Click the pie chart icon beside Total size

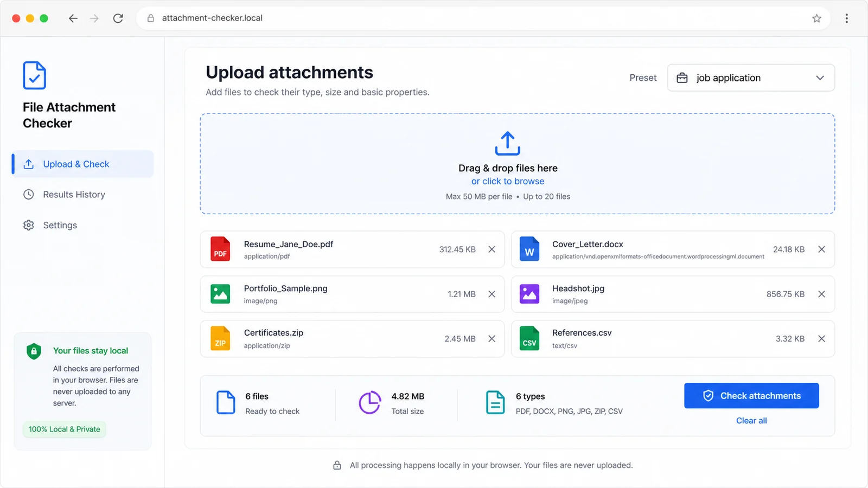369,402
